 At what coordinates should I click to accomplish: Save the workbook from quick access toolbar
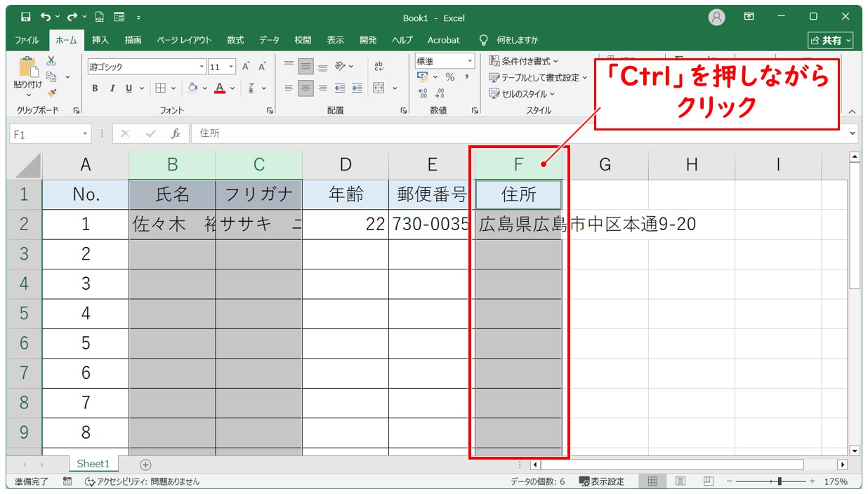26,17
